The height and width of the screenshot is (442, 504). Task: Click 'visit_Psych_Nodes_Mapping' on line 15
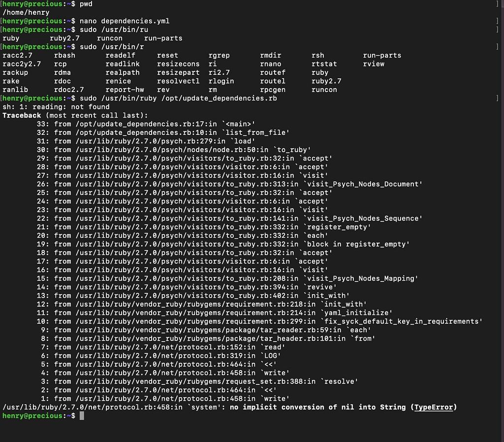[x=361, y=279]
